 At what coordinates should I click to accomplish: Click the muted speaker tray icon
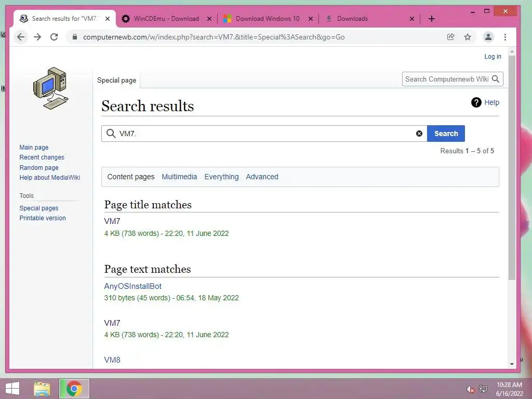click(x=470, y=389)
